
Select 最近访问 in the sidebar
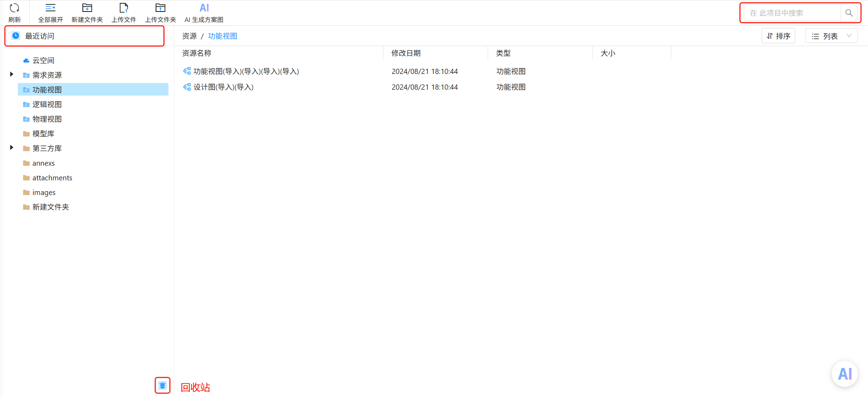point(84,36)
